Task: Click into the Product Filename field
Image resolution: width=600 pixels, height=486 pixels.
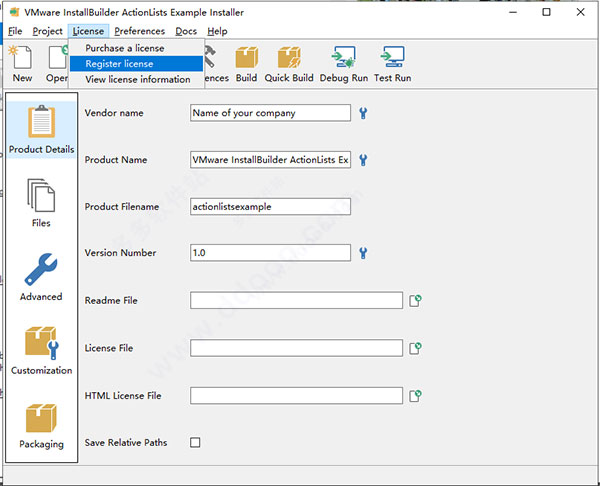Action: 270,207
